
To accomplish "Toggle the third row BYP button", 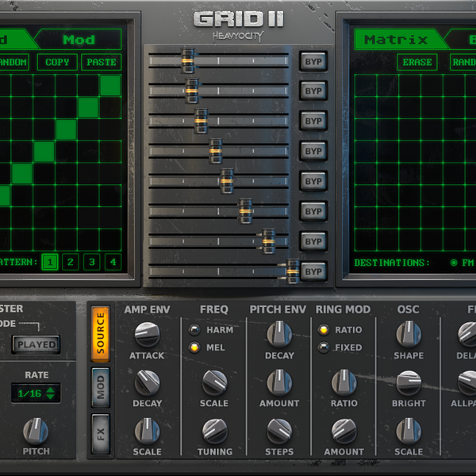I will (x=313, y=121).
